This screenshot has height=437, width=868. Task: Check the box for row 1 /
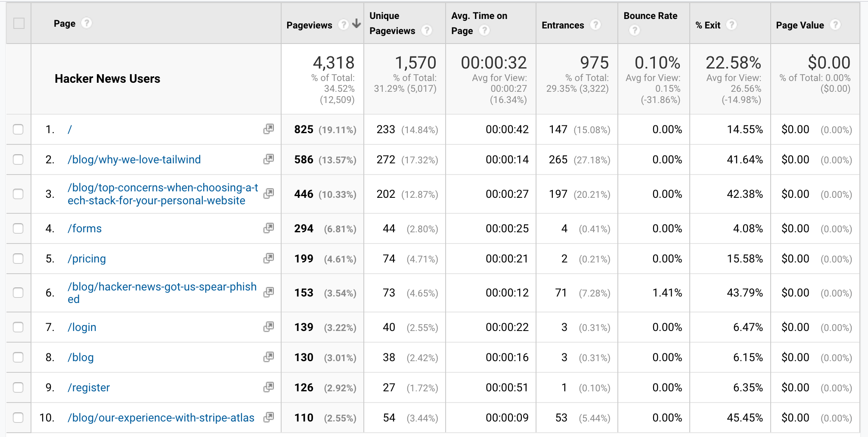(x=18, y=129)
